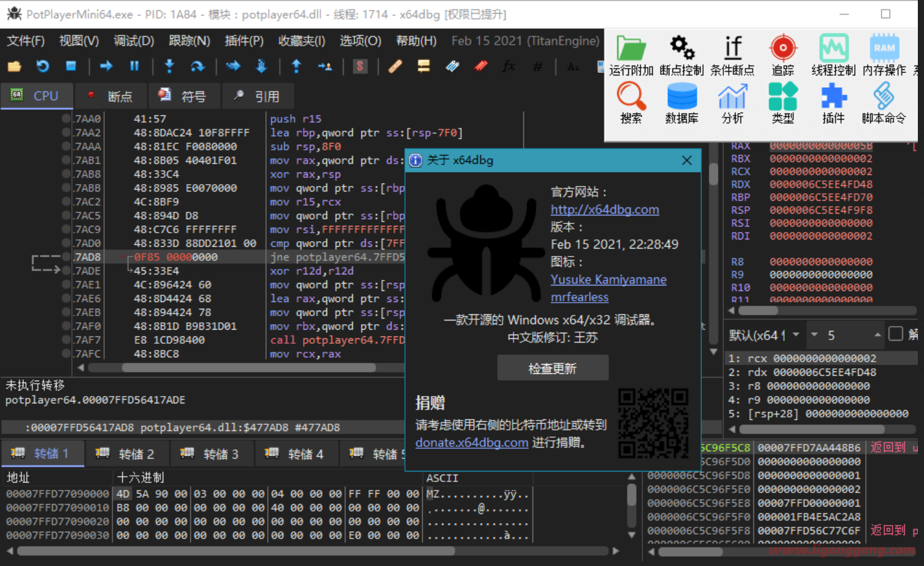Open the 调试(D) menu
This screenshot has height=566, width=924.
[x=133, y=41]
